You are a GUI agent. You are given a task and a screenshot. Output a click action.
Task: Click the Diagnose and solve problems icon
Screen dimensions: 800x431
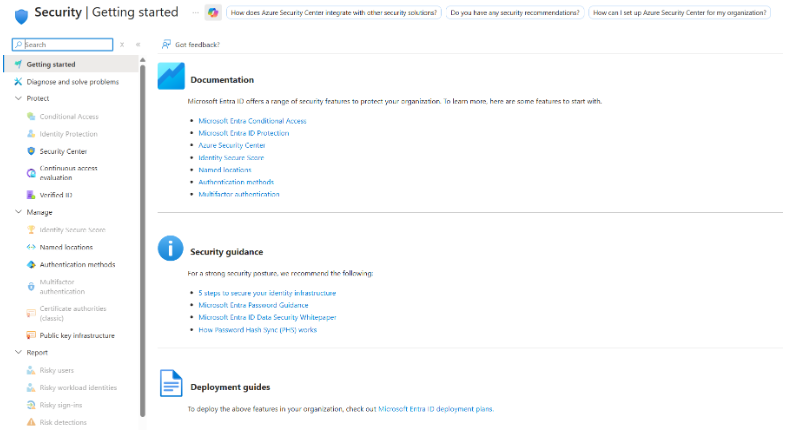(x=18, y=82)
